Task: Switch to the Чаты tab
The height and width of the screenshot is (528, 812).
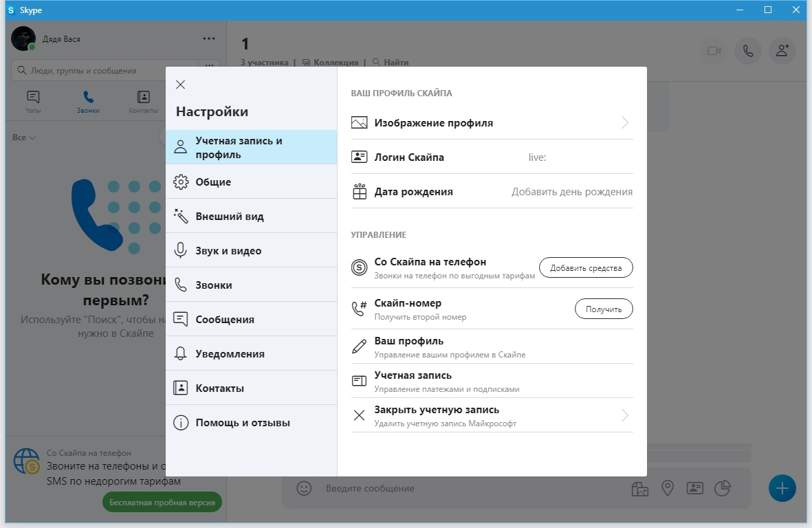Action: point(33,102)
